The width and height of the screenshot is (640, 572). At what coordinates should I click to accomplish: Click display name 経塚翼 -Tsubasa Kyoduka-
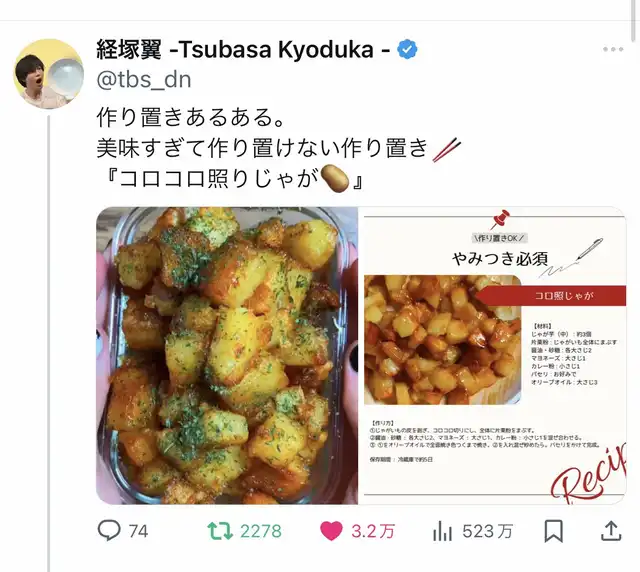click(x=243, y=49)
